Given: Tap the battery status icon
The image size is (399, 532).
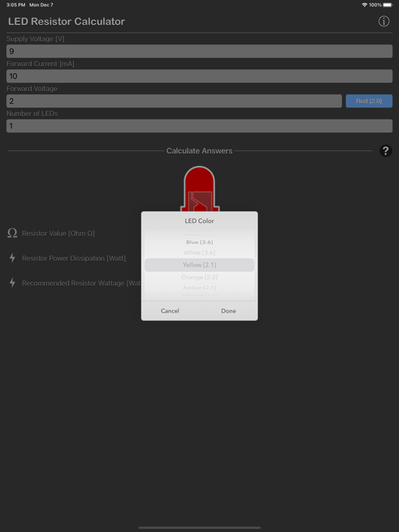Looking at the screenshot, I should pyautogui.click(x=387, y=5).
